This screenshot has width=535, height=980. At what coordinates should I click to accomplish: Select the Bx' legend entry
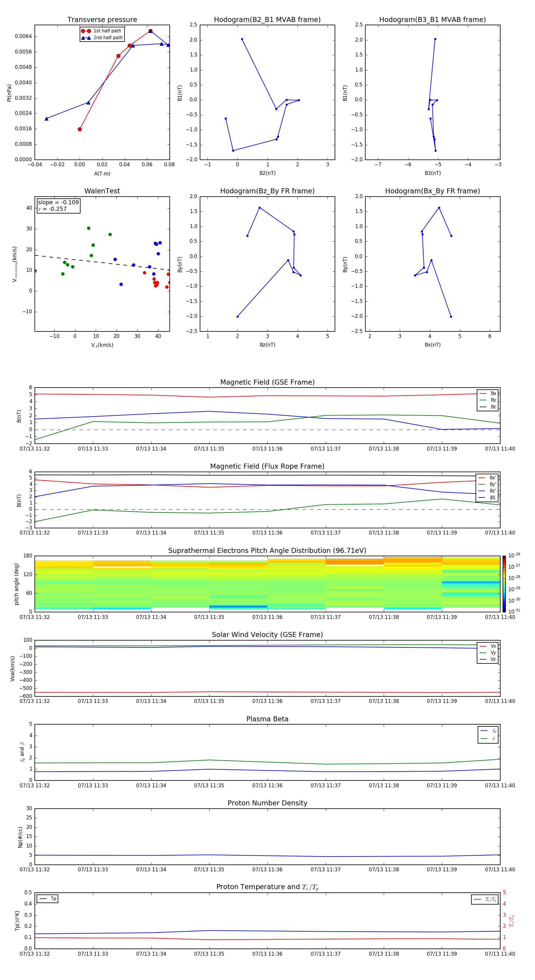click(x=487, y=478)
